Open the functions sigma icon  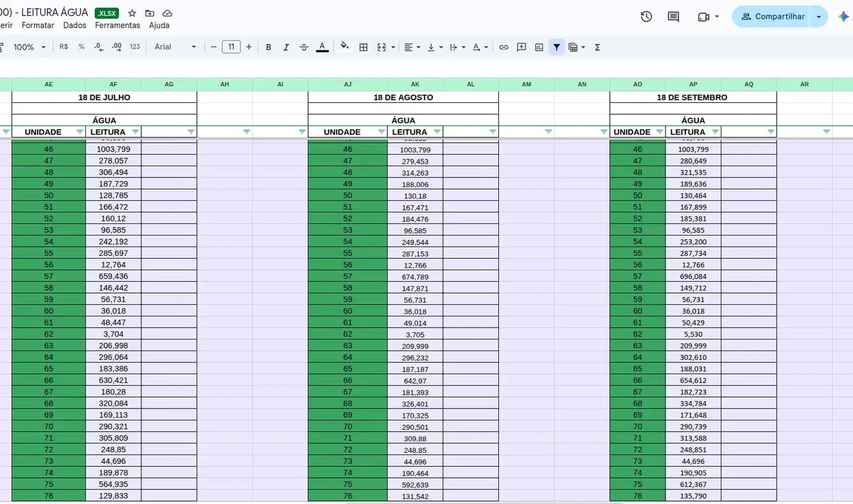(597, 47)
